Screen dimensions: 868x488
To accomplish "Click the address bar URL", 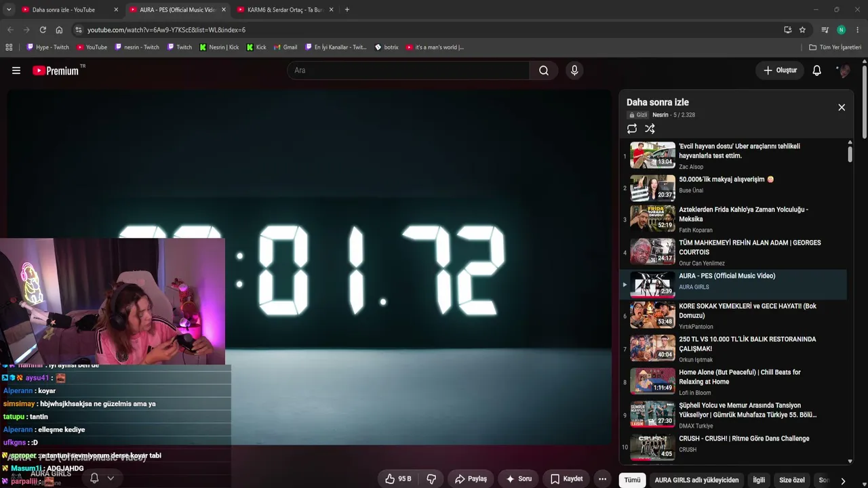I will (x=166, y=30).
